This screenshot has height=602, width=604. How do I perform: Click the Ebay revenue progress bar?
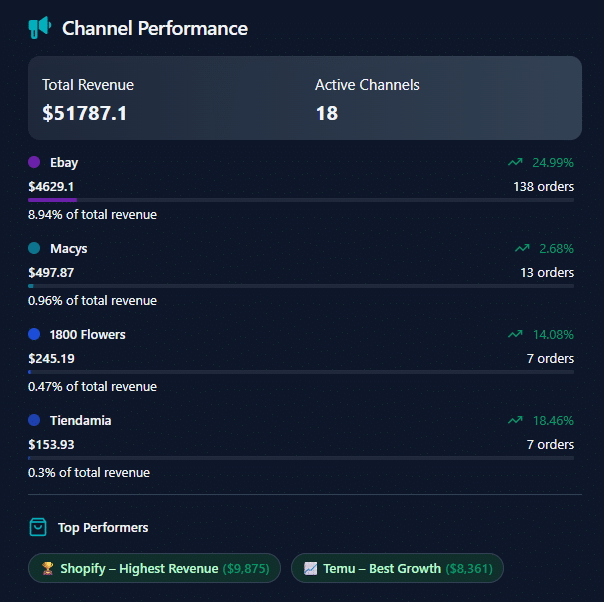pyautogui.click(x=301, y=200)
